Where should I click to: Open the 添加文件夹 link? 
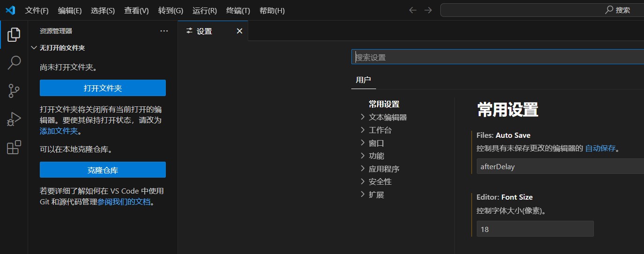(59, 131)
